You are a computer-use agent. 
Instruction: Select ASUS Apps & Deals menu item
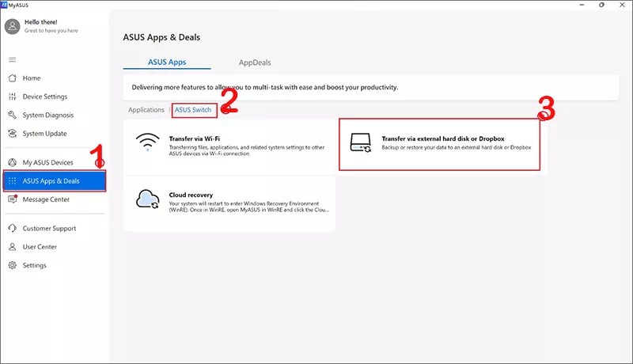pyautogui.click(x=55, y=180)
